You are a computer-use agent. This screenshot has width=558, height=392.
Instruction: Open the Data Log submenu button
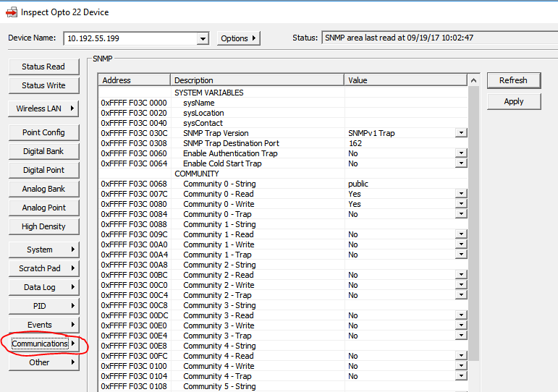point(43,287)
